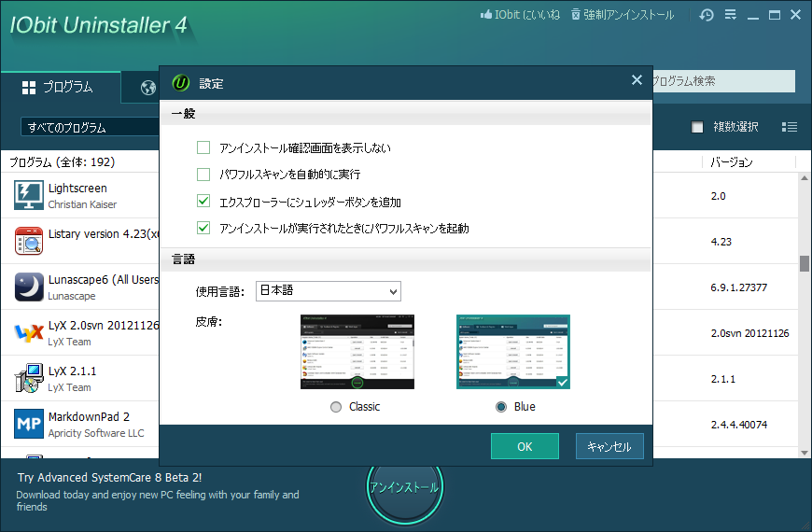This screenshot has width=812, height=532.
Task: Open the すべてのプログラム filter dropdown
Action: (91, 127)
